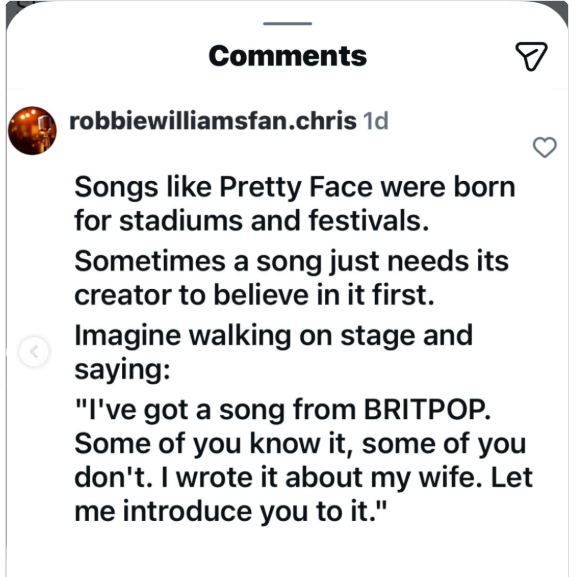This screenshot has width=580, height=577.
Task: Tap the paper plane share icon
Action: 532,56
